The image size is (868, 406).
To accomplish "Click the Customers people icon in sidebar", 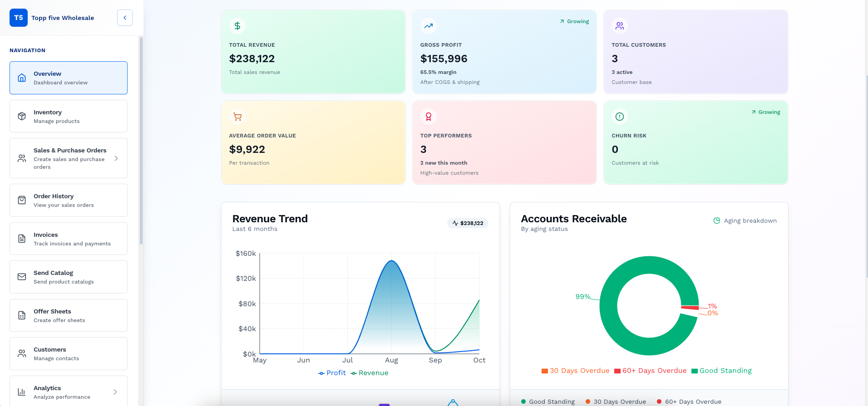I will coord(22,353).
